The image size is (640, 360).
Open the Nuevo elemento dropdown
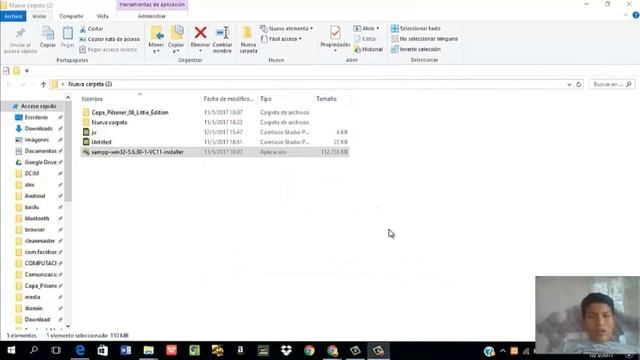click(x=287, y=29)
